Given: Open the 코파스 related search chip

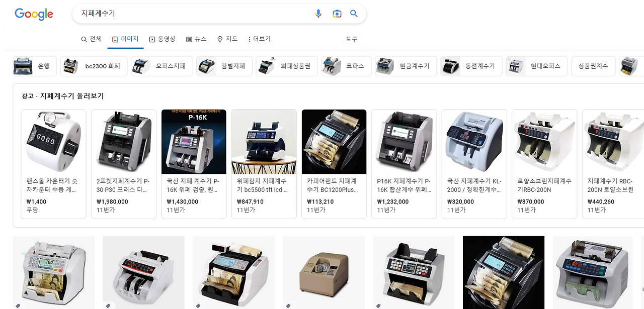Looking at the screenshot, I should (346, 66).
